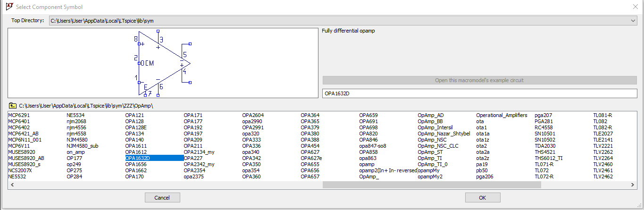Viewport: 644px width, 210px height.
Task: Select the OP275 entry
Action: 74,170
